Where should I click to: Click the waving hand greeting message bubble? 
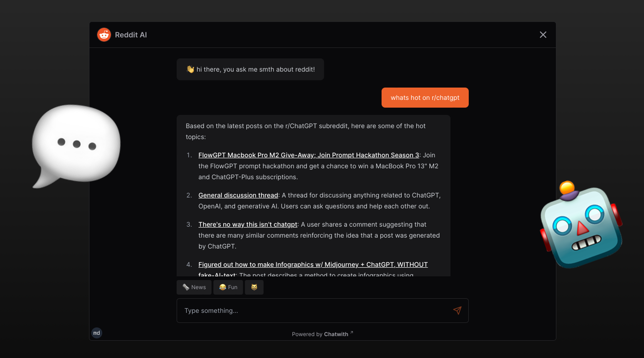click(250, 69)
